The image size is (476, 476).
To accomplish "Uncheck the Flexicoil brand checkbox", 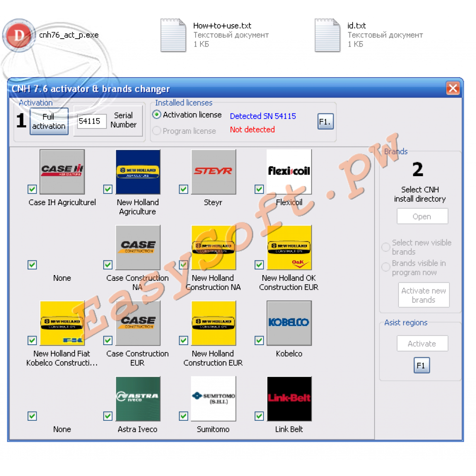I will tap(259, 189).
